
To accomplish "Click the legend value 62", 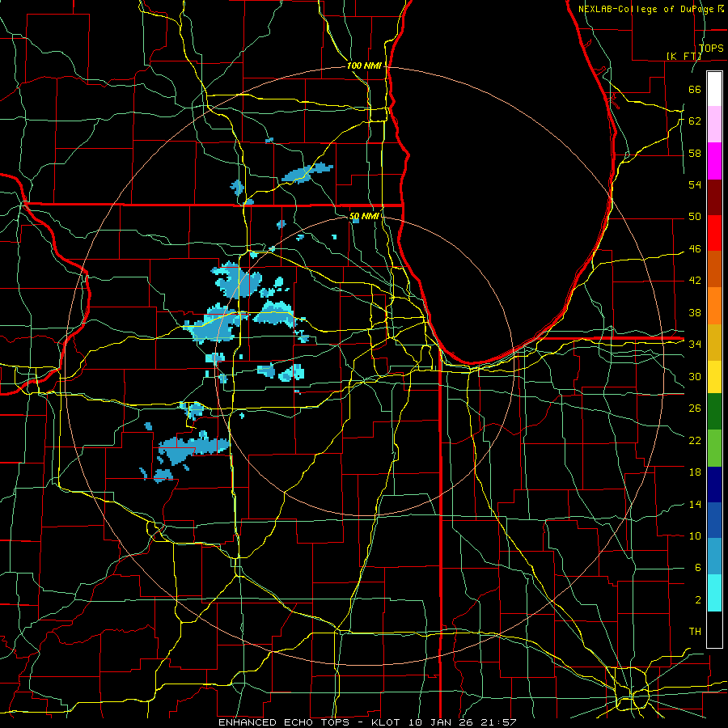I will tap(695, 121).
